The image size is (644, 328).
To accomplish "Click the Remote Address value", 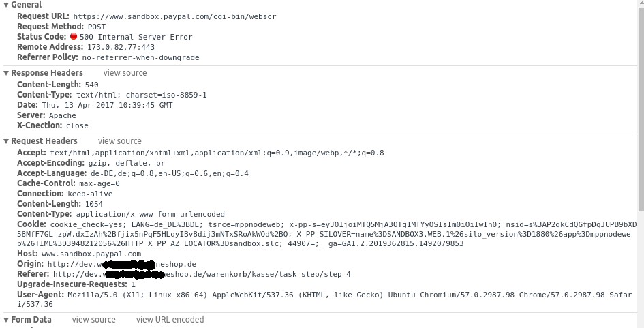I will click(121, 47).
